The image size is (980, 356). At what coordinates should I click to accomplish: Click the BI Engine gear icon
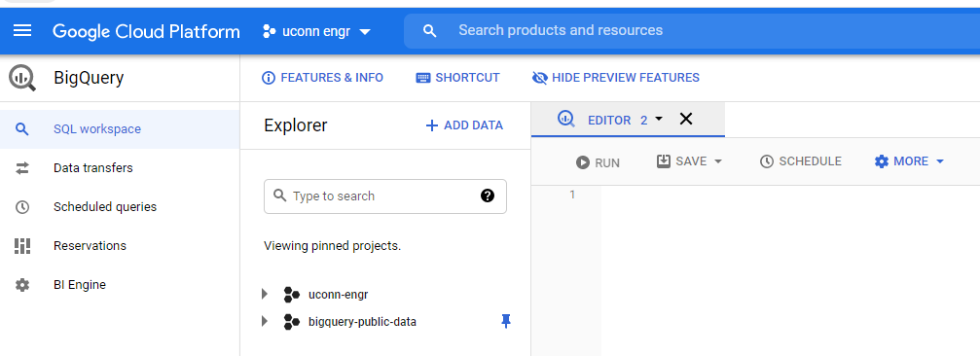[x=22, y=285]
